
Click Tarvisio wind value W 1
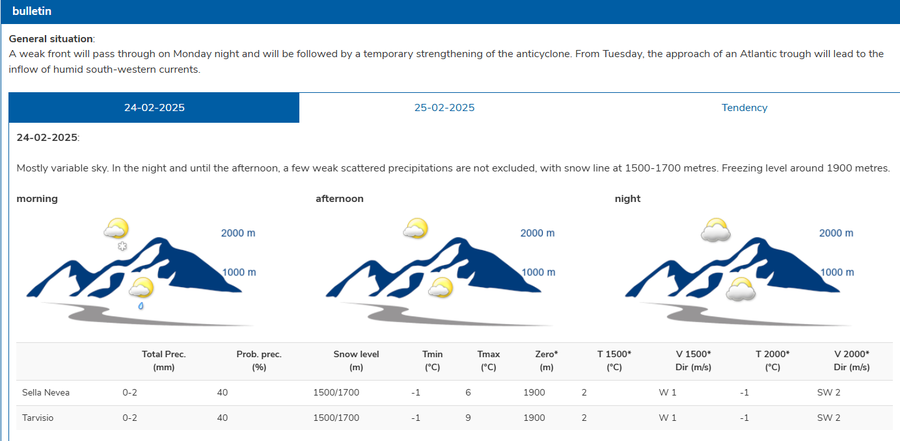click(668, 417)
